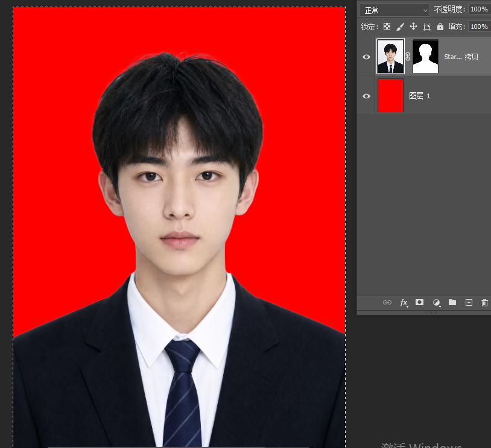Create new fill or adjustment layer
This screenshot has width=491, height=448.
(436, 303)
